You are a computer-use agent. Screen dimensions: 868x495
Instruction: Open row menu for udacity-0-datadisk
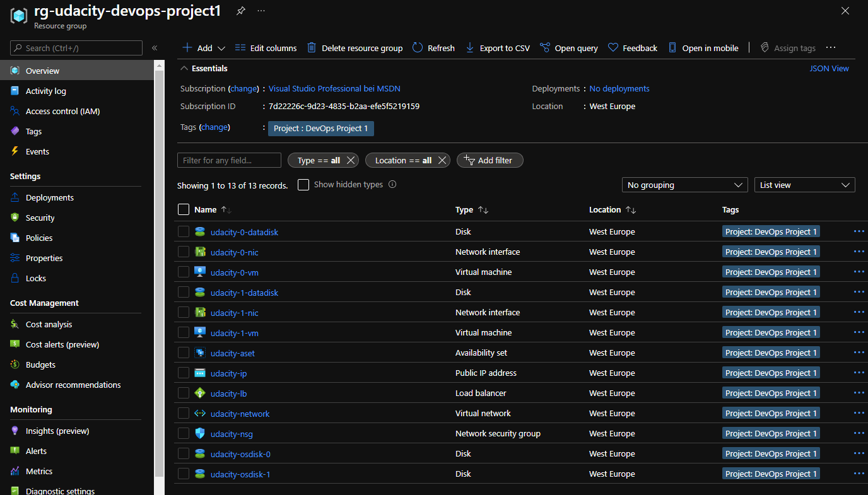(x=859, y=232)
